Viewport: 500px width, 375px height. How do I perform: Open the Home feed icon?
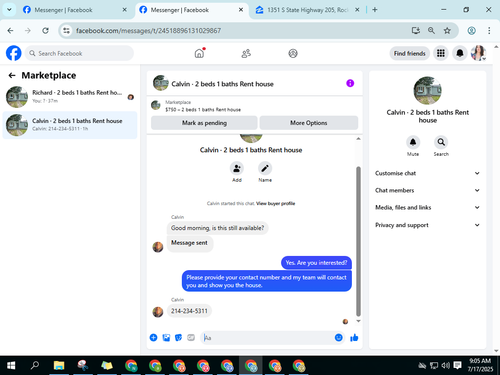tap(199, 53)
